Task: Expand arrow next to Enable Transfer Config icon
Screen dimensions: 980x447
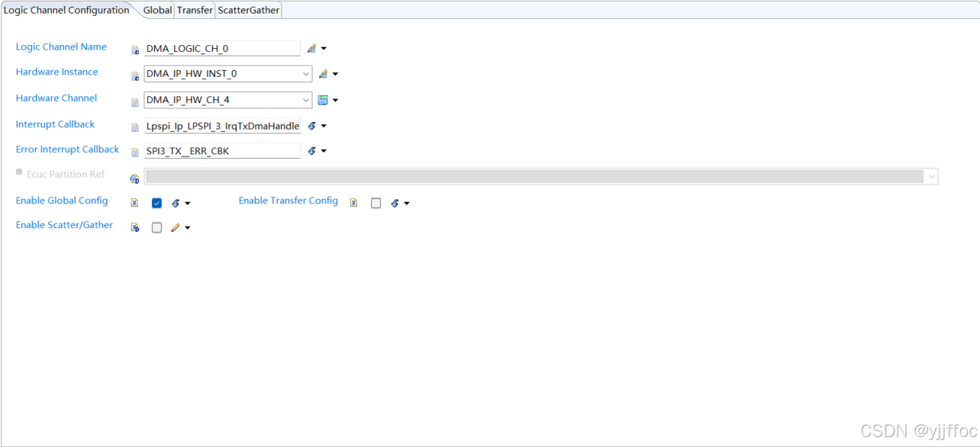Action: [407, 204]
